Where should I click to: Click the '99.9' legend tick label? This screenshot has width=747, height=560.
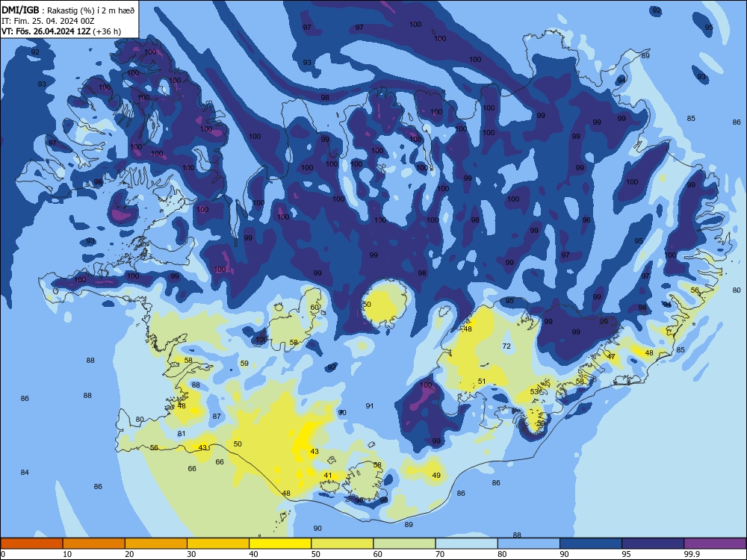[691, 554]
